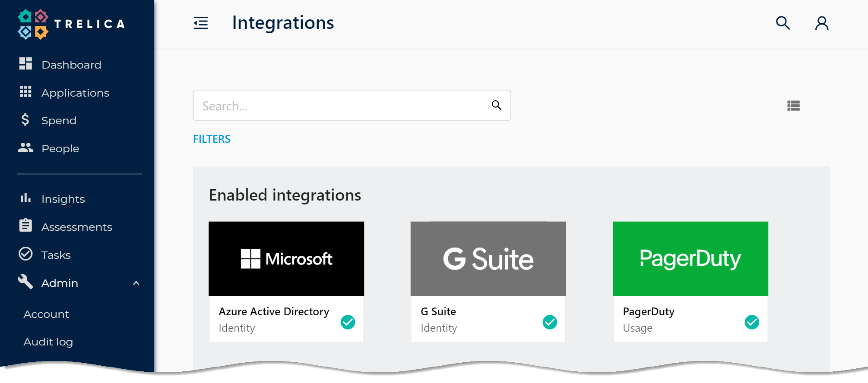This screenshot has height=383, width=868.
Task: Click the Dashboard icon in the sidebar
Action: (25, 63)
